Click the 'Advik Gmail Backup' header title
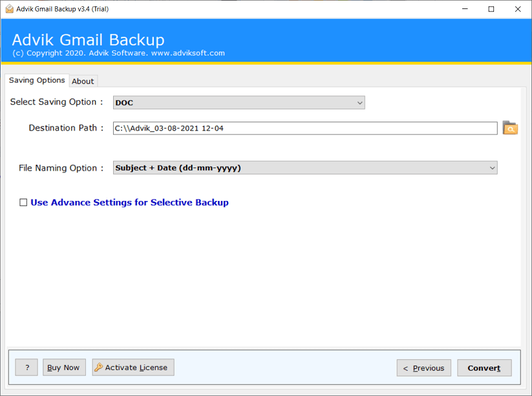The width and height of the screenshot is (532, 396). coord(88,39)
